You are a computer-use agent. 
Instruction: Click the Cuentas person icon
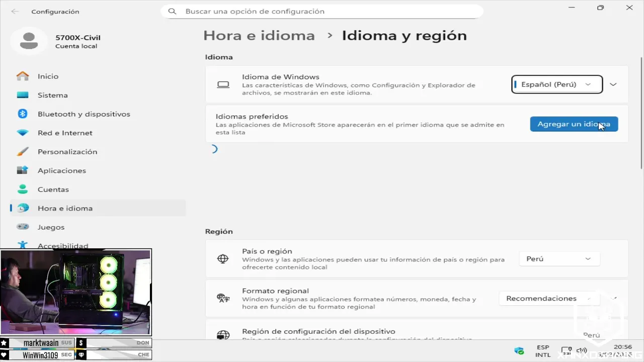[23, 190]
